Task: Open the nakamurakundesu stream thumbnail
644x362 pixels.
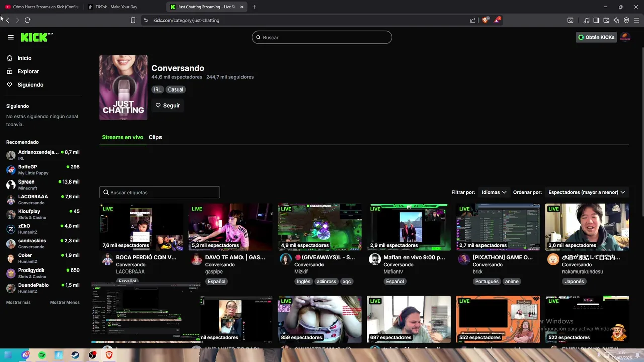Action: pos(587,227)
